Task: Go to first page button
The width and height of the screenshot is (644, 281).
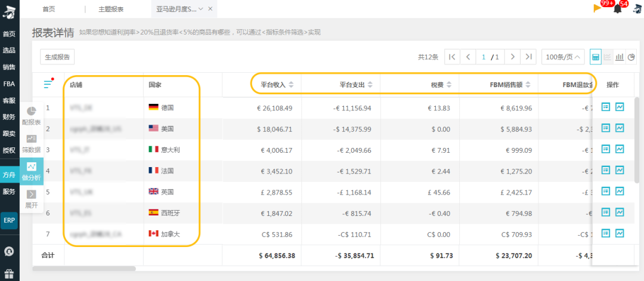Action: point(452,57)
